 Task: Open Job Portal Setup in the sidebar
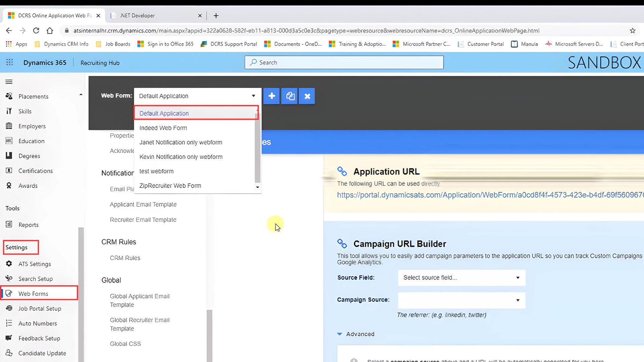(40, 309)
